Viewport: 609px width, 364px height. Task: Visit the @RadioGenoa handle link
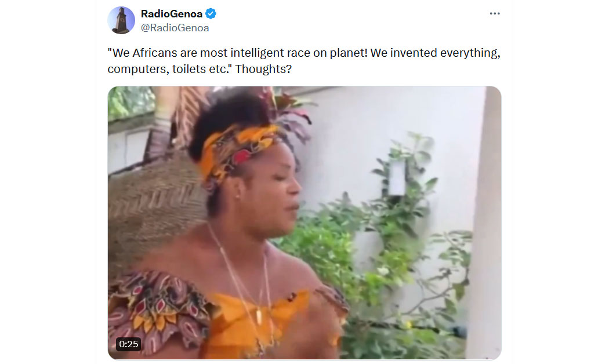pos(175,28)
